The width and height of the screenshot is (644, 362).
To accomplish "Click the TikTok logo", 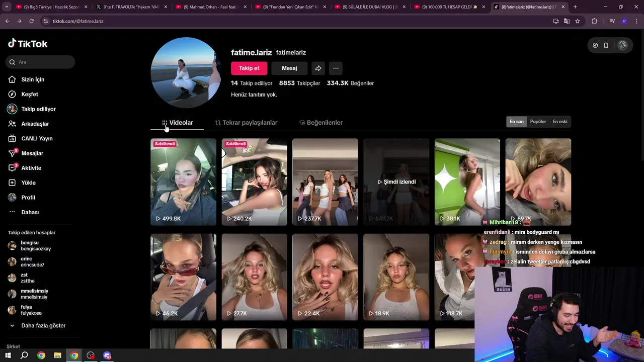I will click(x=28, y=44).
